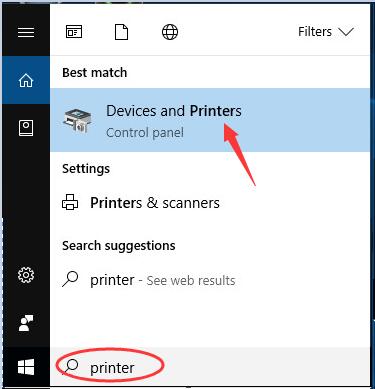Open Printers & scanners settings result
This screenshot has height=389, width=375.
210,203
